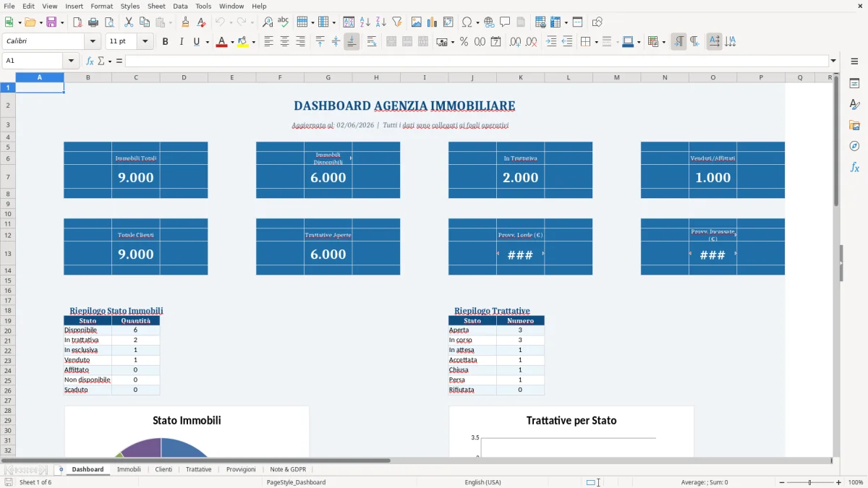
Task: Align text right
Action: [300, 42]
